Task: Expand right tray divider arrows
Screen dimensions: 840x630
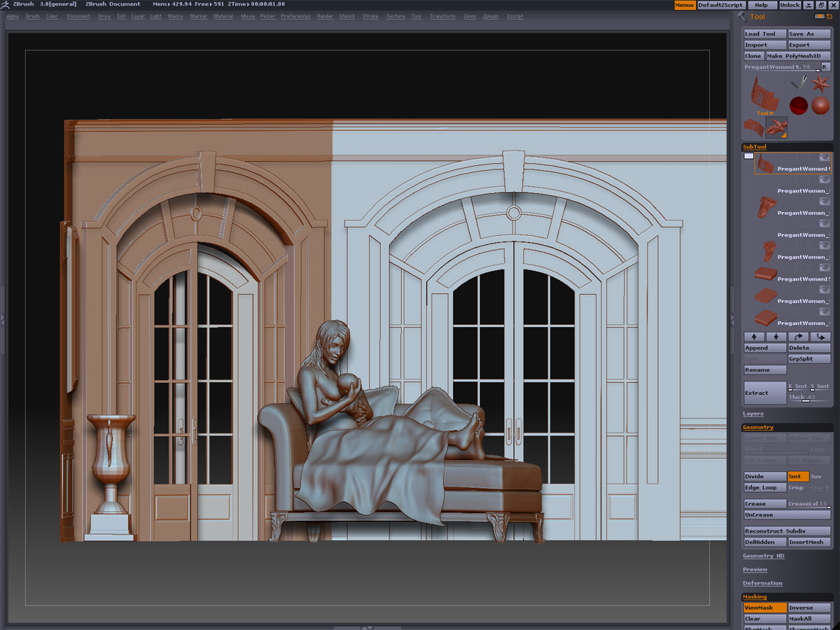Action: pyautogui.click(x=733, y=318)
